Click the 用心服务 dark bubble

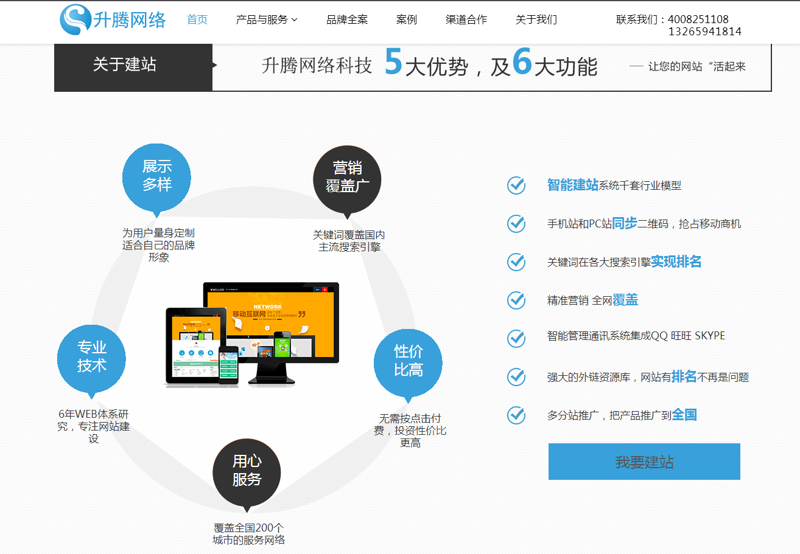pos(247,474)
